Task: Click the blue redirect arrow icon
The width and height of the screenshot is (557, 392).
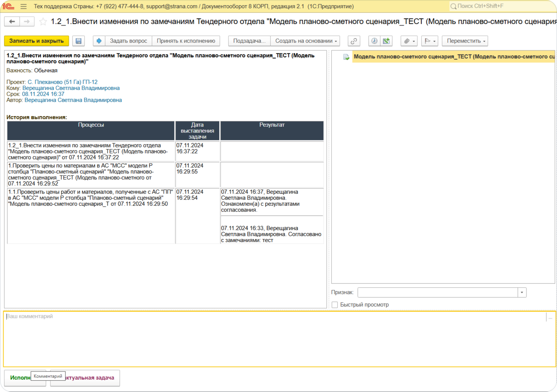Action: point(99,41)
